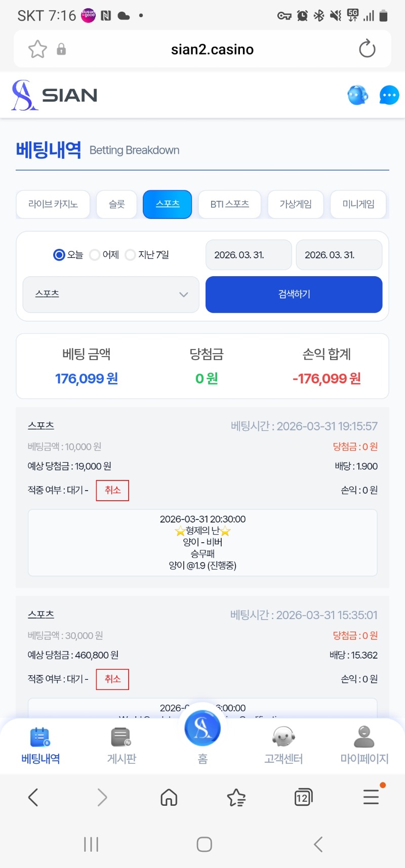This screenshot has width=405, height=868.
Task: Tap the blue mascot support icon
Action: tap(357, 95)
